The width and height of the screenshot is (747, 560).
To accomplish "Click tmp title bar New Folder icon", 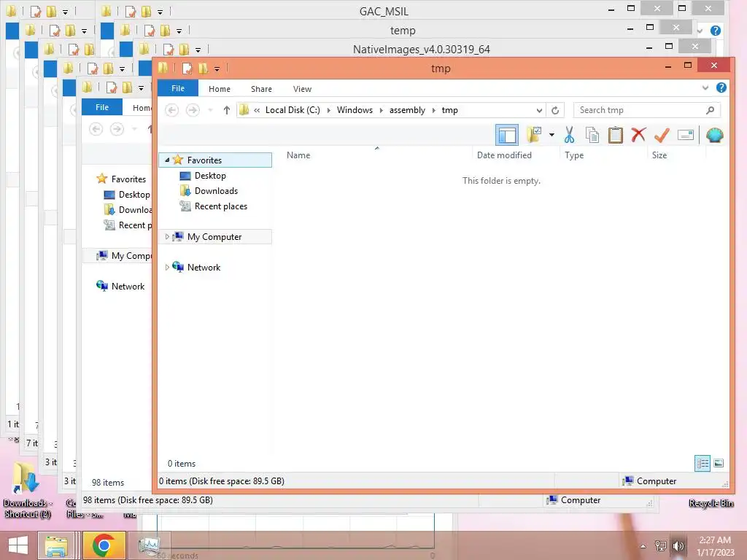I will 203,69.
